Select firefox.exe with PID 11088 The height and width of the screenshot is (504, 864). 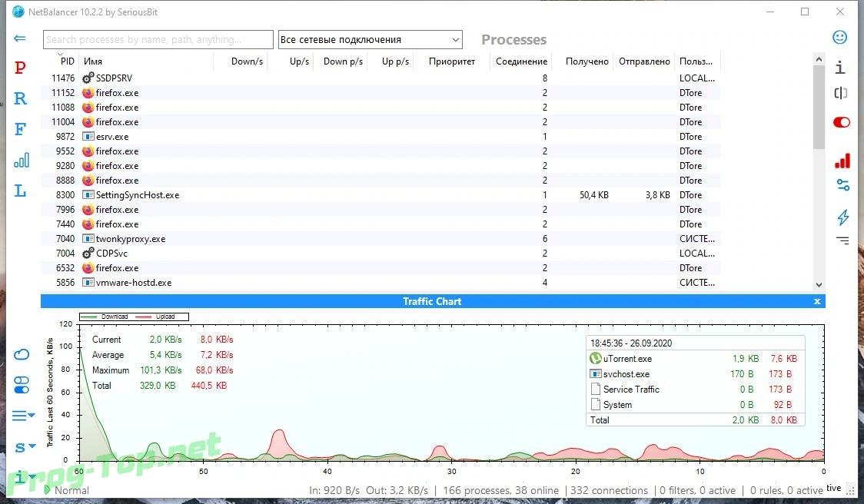tap(381, 108)
